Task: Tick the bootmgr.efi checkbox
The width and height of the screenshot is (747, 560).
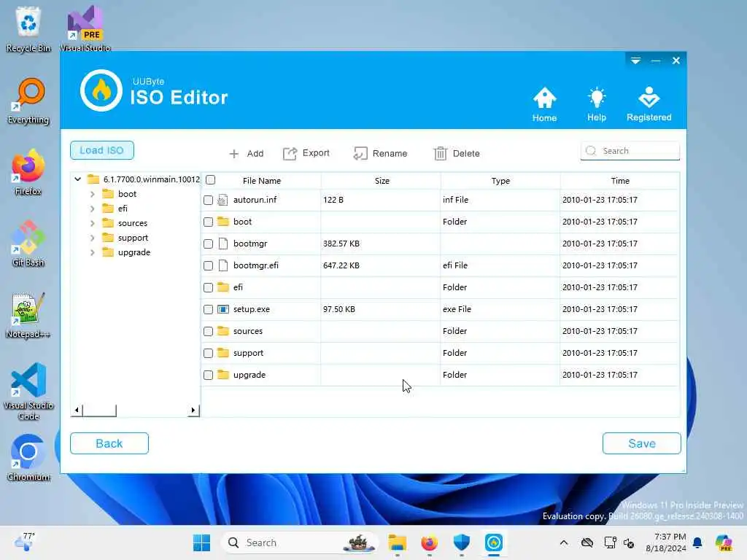Action: pos(208,266)
